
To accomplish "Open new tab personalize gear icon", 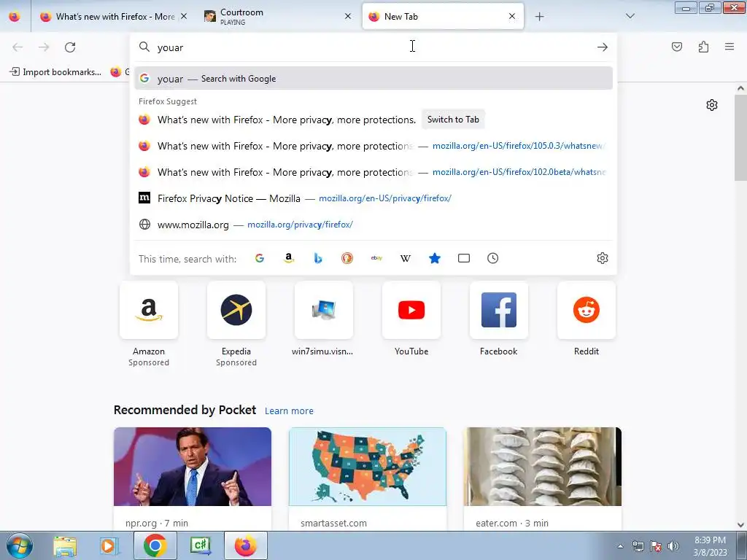I will point(712,105).
